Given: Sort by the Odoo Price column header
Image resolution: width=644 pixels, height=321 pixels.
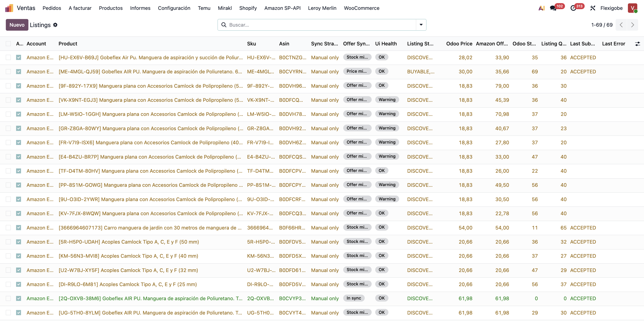Looking at the screenshot, I should pos(459,44).
